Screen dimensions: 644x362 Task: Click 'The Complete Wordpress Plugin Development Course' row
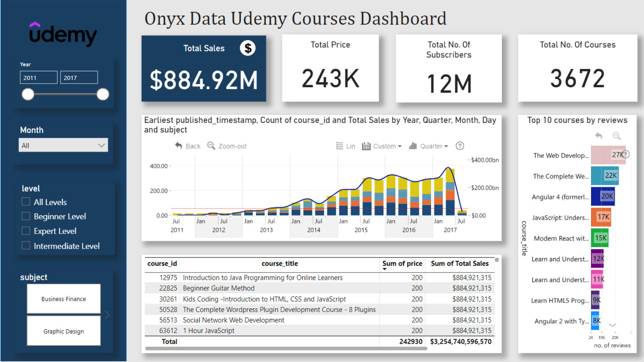[x=319, y=310]
